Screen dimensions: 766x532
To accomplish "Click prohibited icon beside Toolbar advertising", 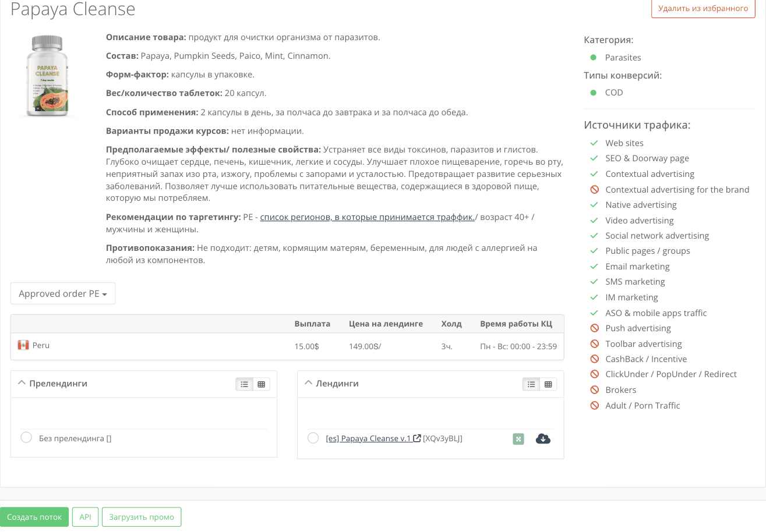I will [x=595, y=344].
